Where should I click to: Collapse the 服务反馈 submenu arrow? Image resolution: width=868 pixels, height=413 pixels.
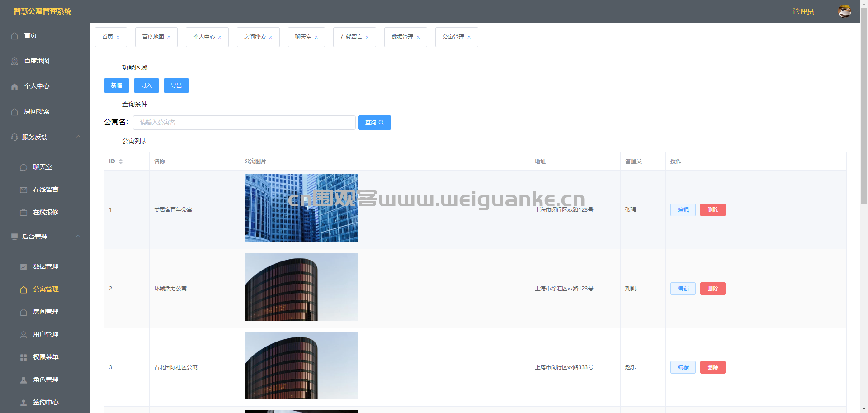point(78,137)
